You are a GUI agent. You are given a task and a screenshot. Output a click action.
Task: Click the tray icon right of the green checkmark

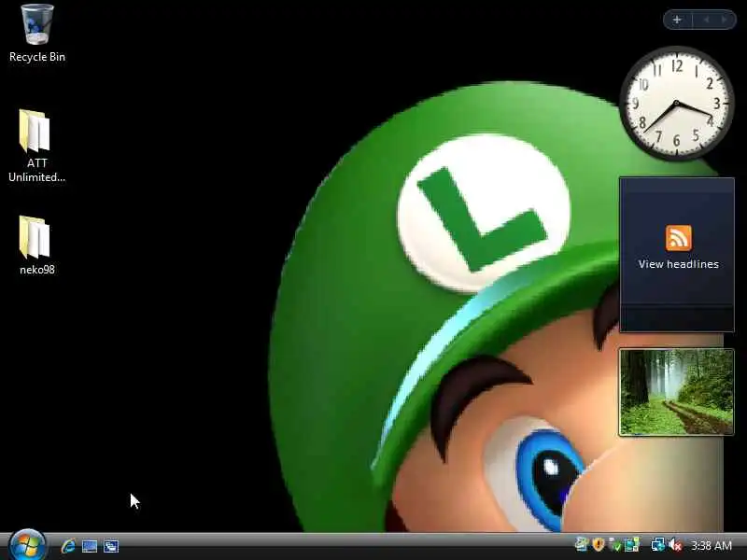point(632,545)
